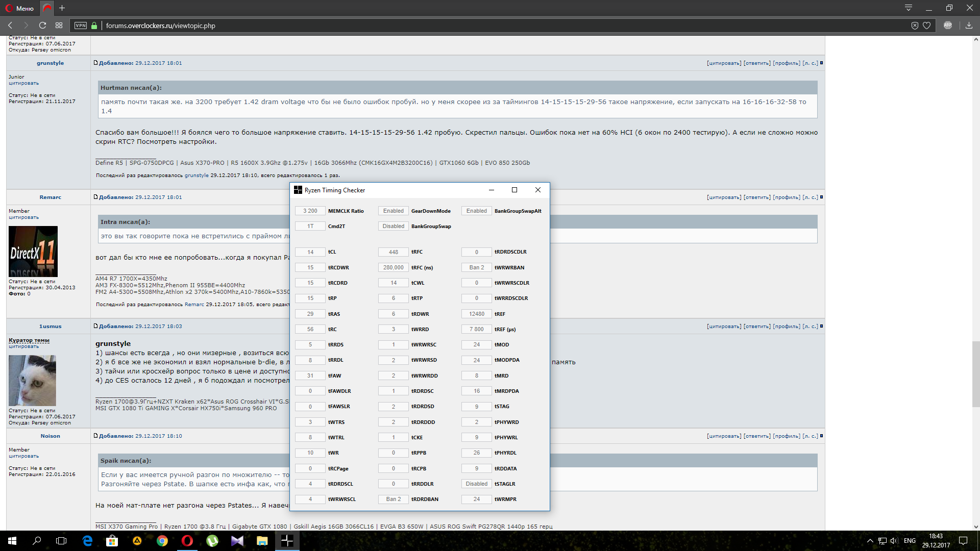This screenshot has width=980, height=551.
Task: Open the Opera Меню button
Action: point(19,8)
